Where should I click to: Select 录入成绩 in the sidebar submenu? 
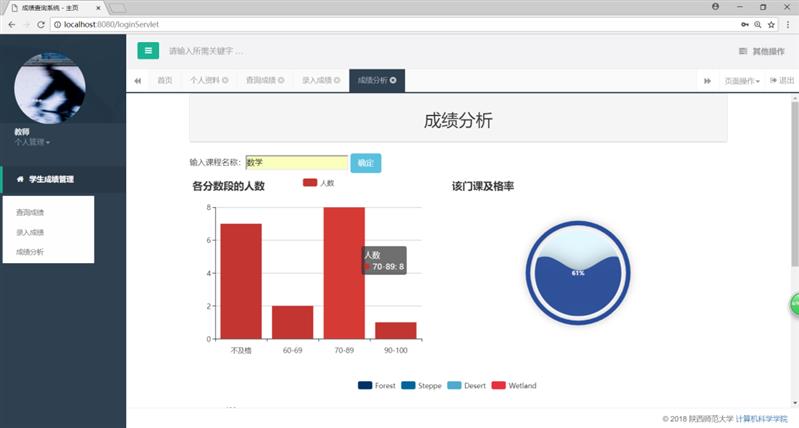[30, 232]
